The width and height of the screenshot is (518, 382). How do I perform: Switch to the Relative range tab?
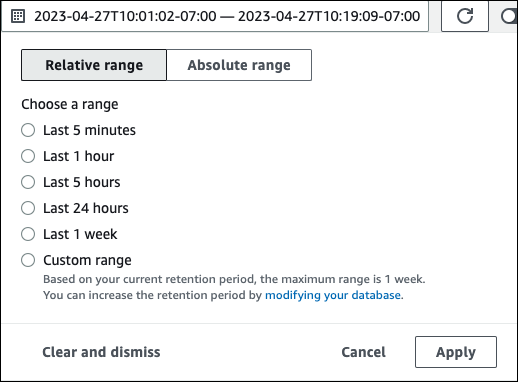94,65
